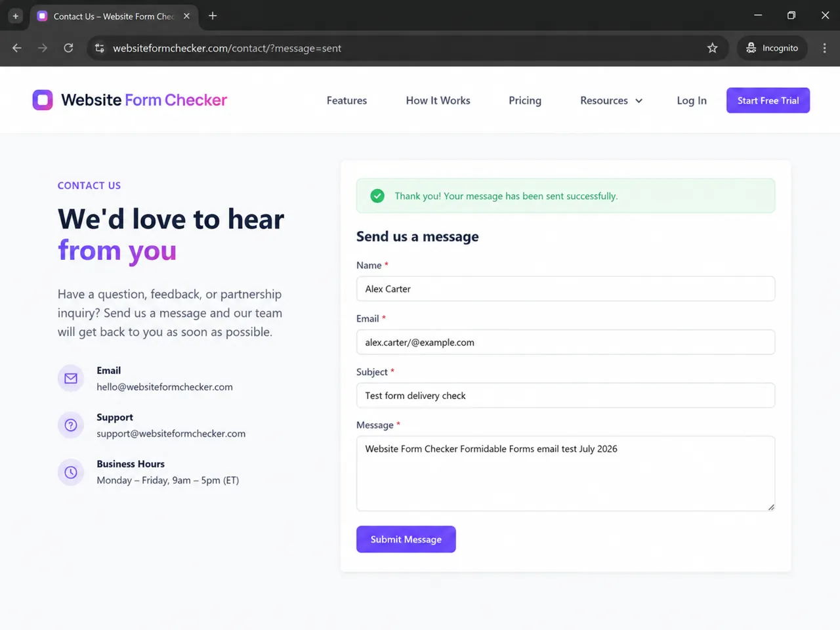Close the Contact Us browser tab
Viewport: 840px width, 630px height.
coord(186,16)
